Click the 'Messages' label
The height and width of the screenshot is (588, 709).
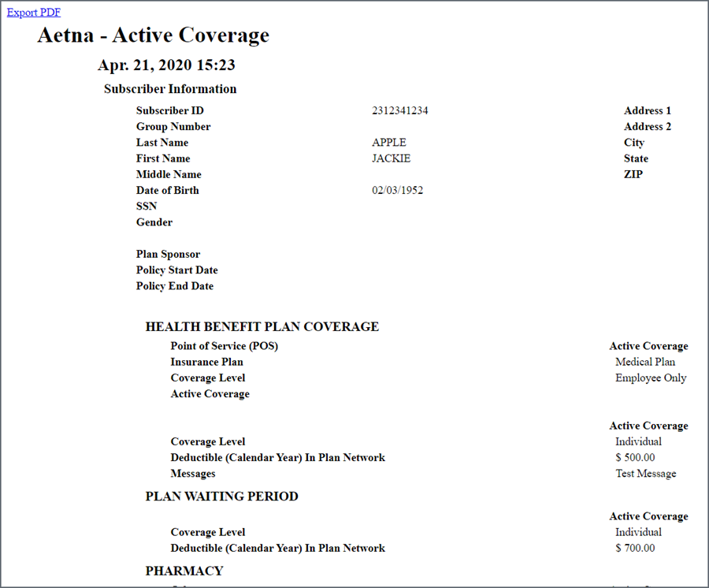[193, 474]
